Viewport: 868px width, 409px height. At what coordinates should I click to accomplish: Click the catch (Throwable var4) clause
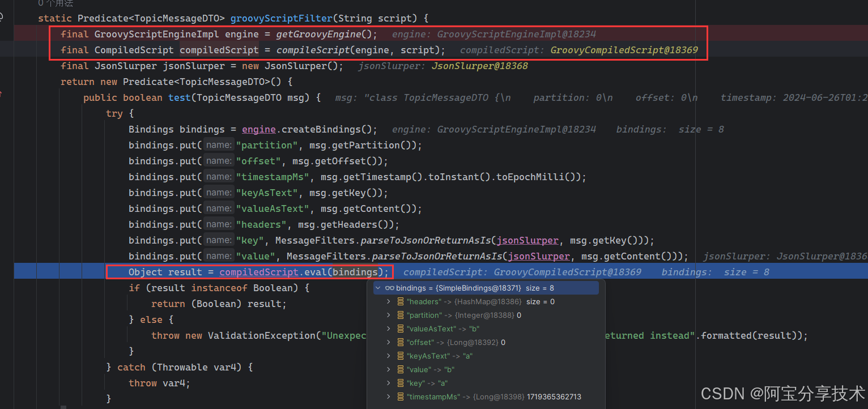[185, 367]
